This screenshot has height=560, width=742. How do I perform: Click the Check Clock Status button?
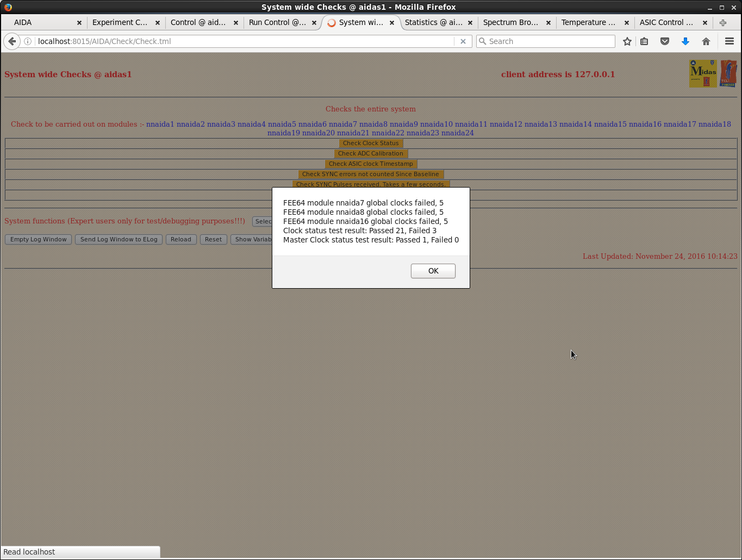pos(371,143)
